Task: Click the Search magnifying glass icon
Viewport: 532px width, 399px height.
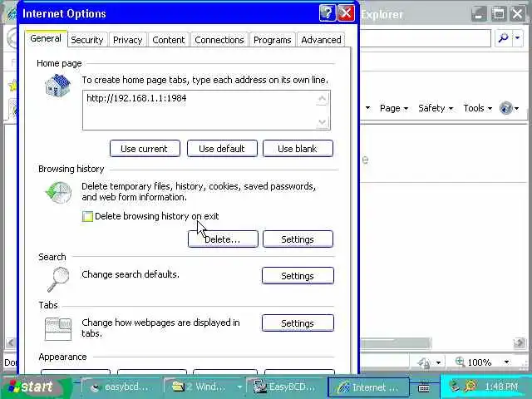Action: pos(58,279)
